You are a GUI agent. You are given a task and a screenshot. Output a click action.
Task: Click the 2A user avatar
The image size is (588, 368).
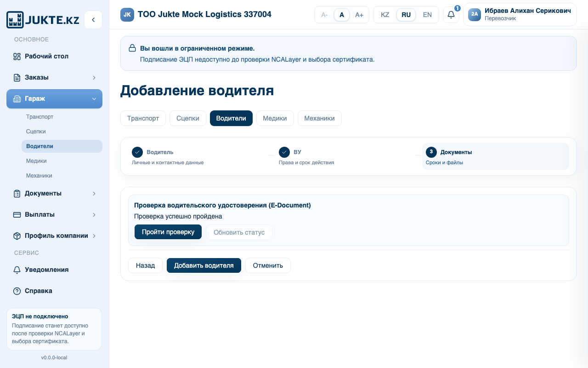point(475,15)
